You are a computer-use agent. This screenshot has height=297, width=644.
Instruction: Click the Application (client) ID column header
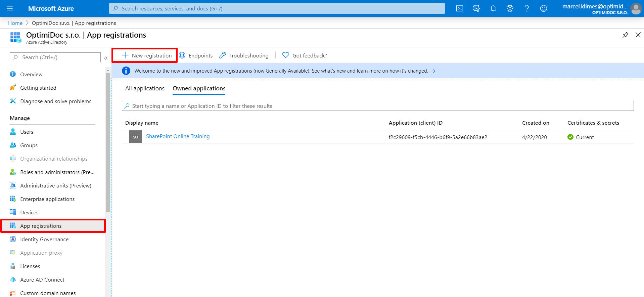(416, 123)
